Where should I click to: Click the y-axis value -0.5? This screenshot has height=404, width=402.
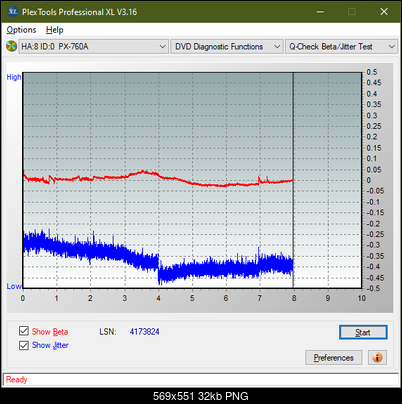pyautogui.click(x=373, y=288)
